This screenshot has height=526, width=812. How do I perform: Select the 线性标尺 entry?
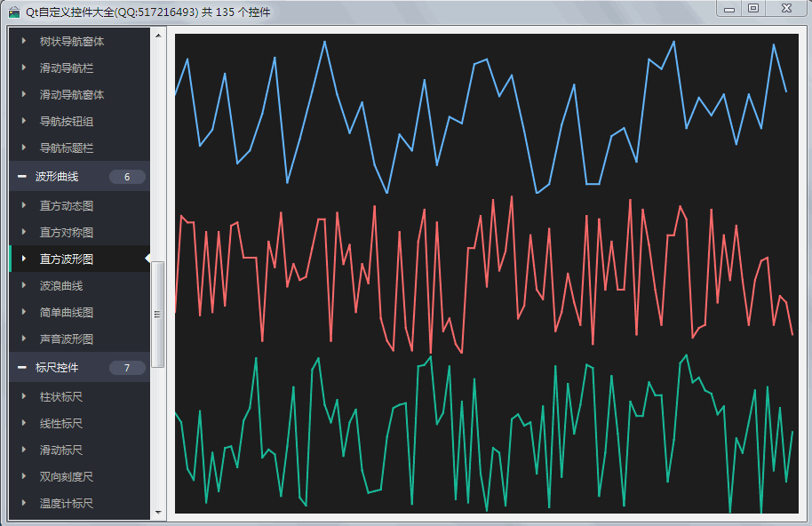pyautogui.click(x=61, y=424)
